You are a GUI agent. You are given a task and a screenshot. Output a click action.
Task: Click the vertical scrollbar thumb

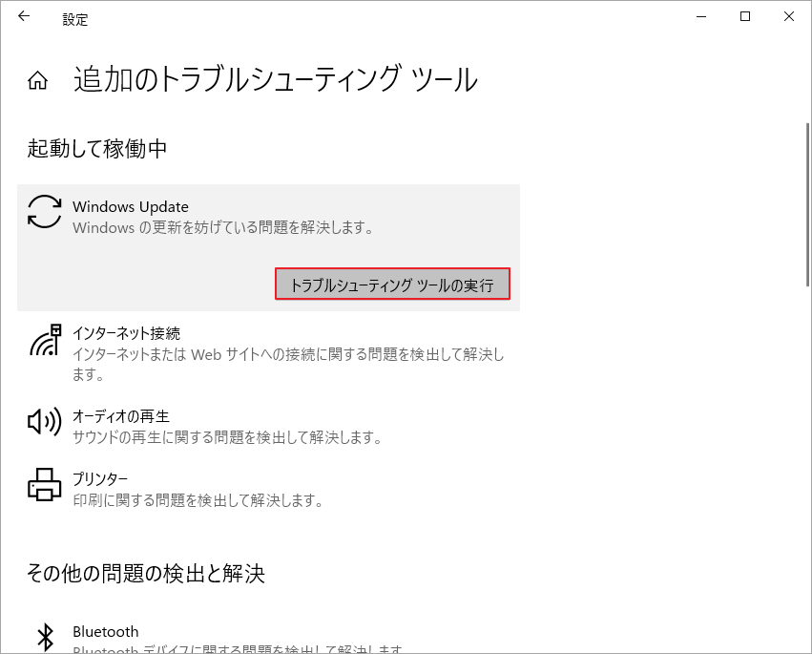click(x=808, y=204)
